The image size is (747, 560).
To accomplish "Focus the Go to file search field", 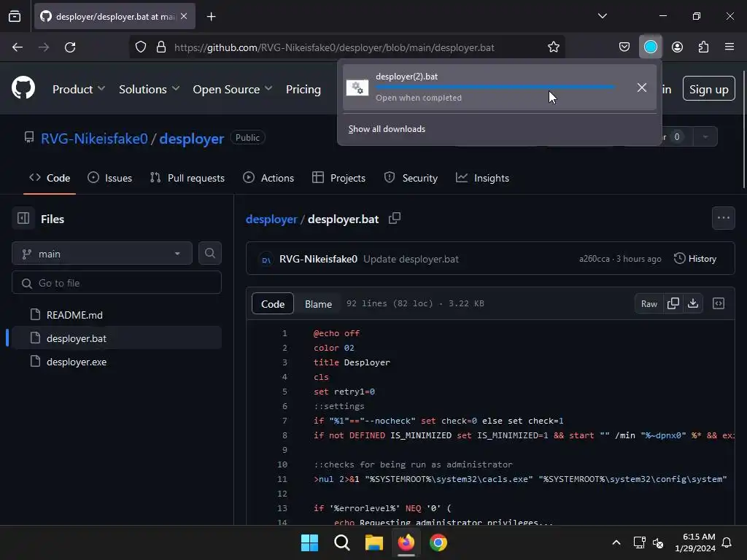I will [x=117, y=283].
